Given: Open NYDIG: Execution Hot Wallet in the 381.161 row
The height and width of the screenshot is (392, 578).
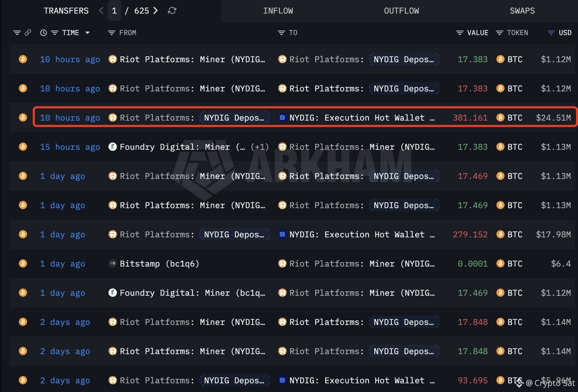Looking at the screenshot, I should pos(362,118).
